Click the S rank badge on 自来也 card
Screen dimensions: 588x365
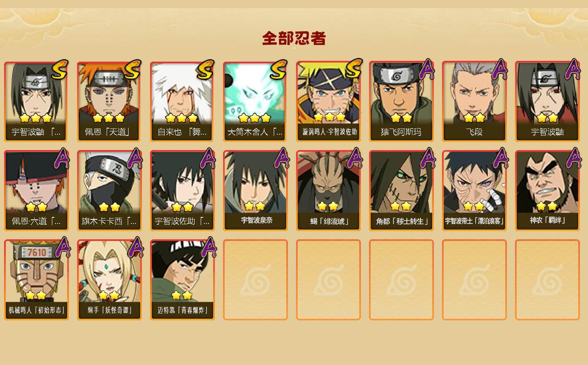click(x=205, y=70)
